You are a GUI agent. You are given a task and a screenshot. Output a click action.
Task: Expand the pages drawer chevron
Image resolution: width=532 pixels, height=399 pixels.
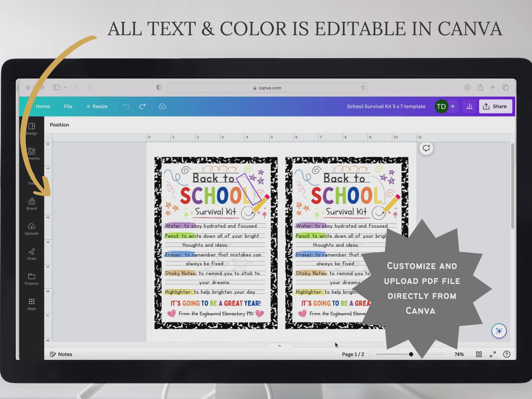tap(279, 346)
